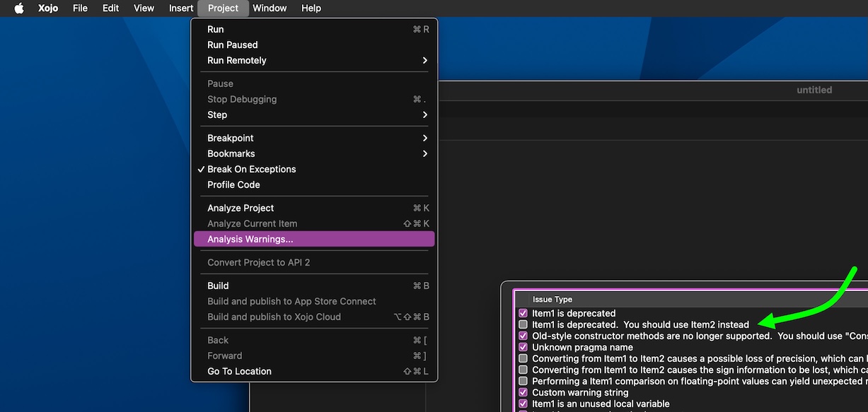This screenshot has width=868, height=412.
Task: Open the Apple menu
Action: click(19, 8)
